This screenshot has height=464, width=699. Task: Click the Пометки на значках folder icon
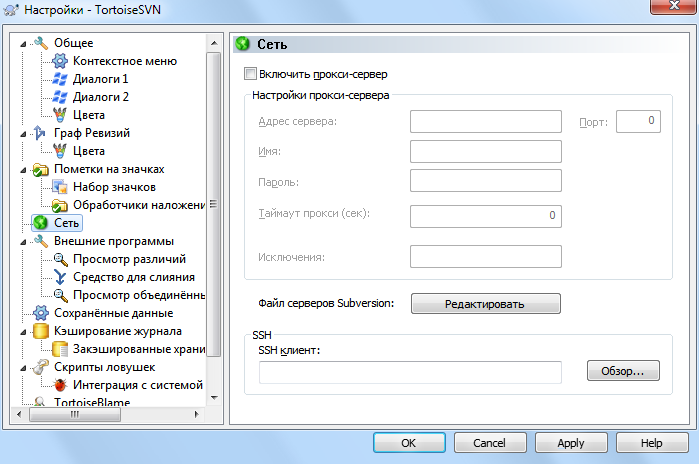[41, 169]
